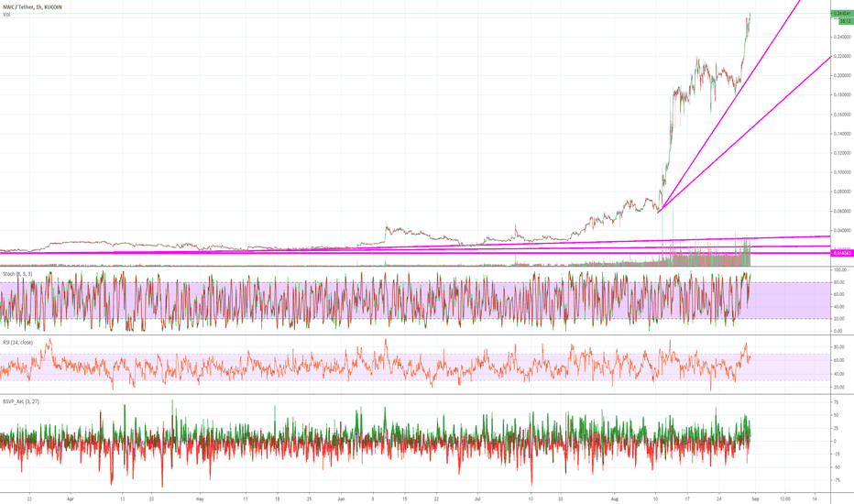Select the thick horizontal magenta line
Image resolution: width=854 pixels, height=504 pixels.
pyautogui.click(x=414, y=253)
